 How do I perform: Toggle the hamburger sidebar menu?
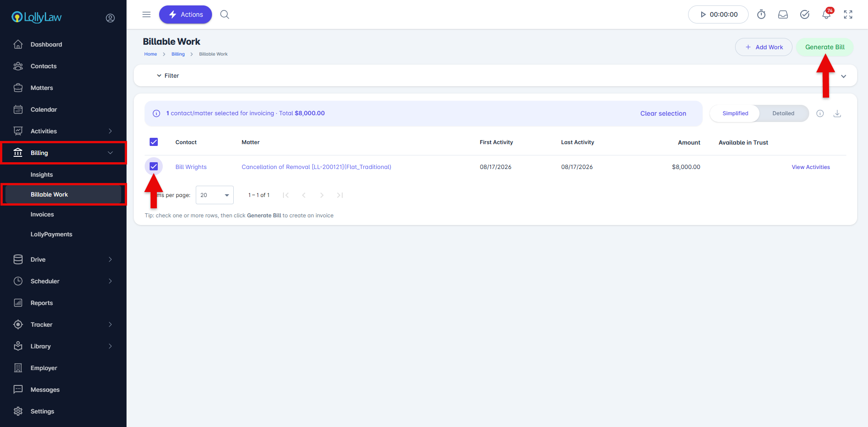click(x=146, y=14)
